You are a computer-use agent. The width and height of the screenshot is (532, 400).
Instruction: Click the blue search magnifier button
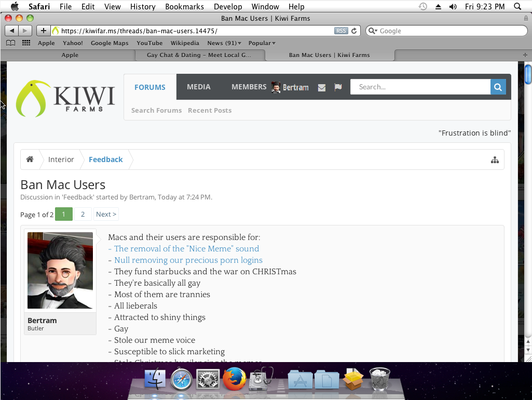point(498,87)
